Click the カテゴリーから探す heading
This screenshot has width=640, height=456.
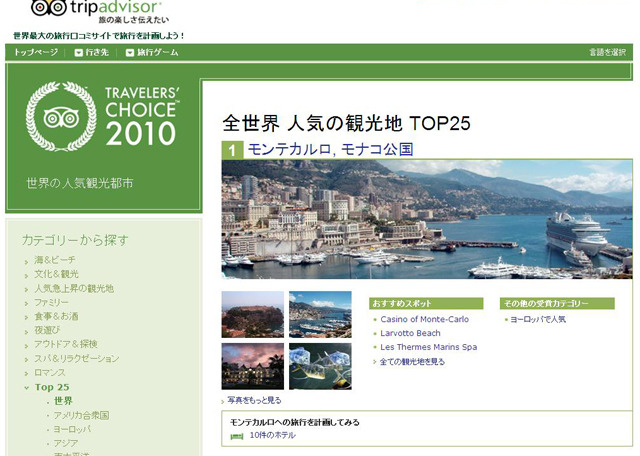coord(75,240)
